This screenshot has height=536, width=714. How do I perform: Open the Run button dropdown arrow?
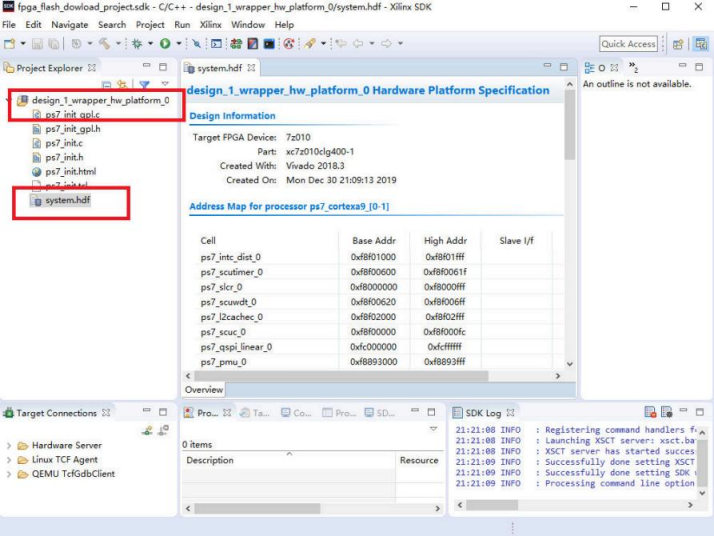pyautogui.click(x=179, y=44)
